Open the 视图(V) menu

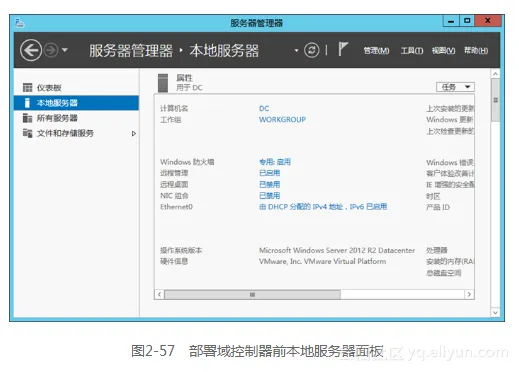click(x=443, y=51)
